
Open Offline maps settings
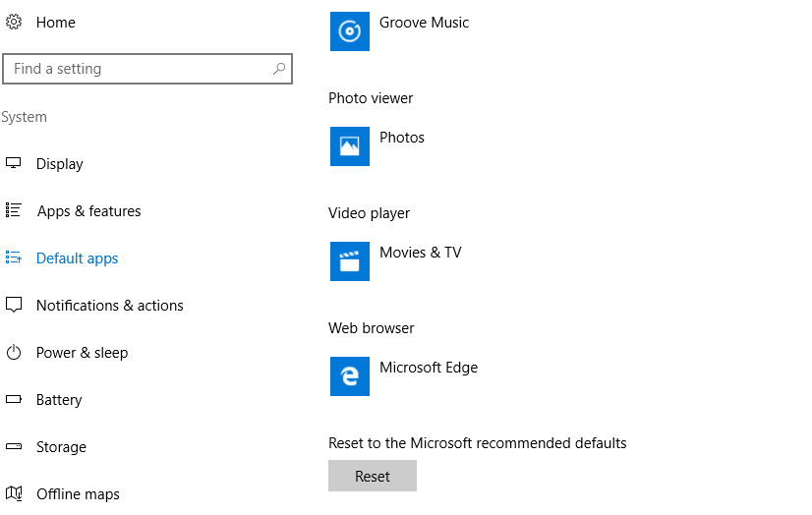point(78,494)
